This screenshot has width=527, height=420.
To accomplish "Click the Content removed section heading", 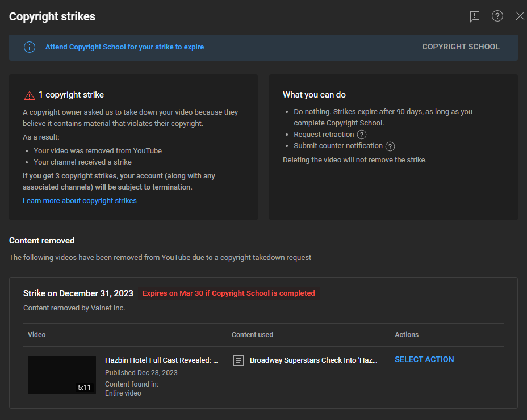I will pyautogui.click(x=41, y=241).
